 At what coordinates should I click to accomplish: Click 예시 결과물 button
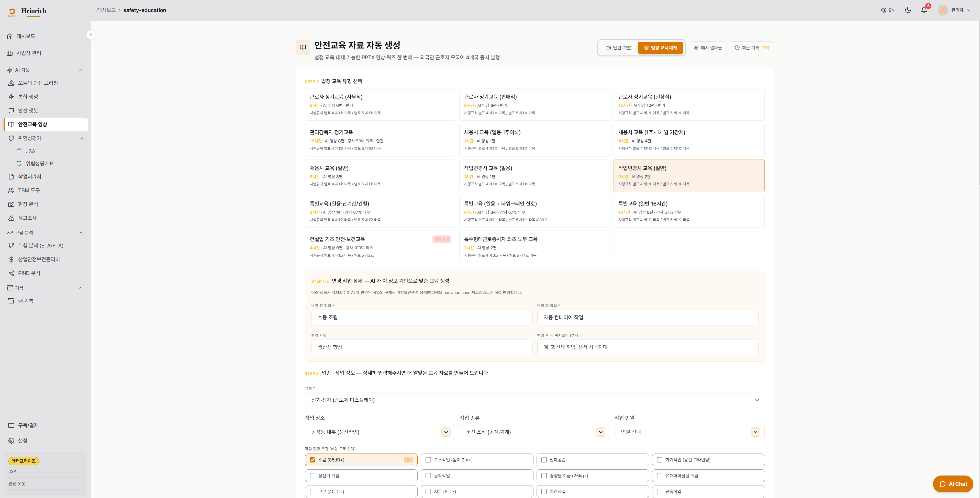[x=708, y=48]
